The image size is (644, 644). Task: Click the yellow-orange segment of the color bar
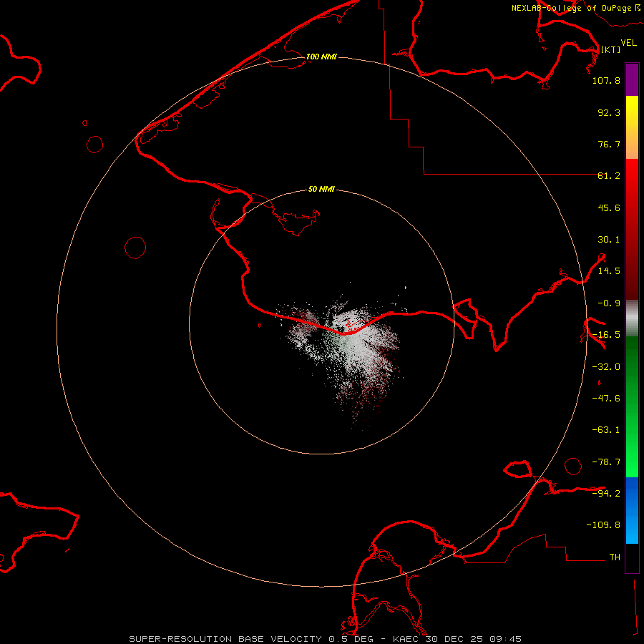pyautogui.click(x=632, y=127)
